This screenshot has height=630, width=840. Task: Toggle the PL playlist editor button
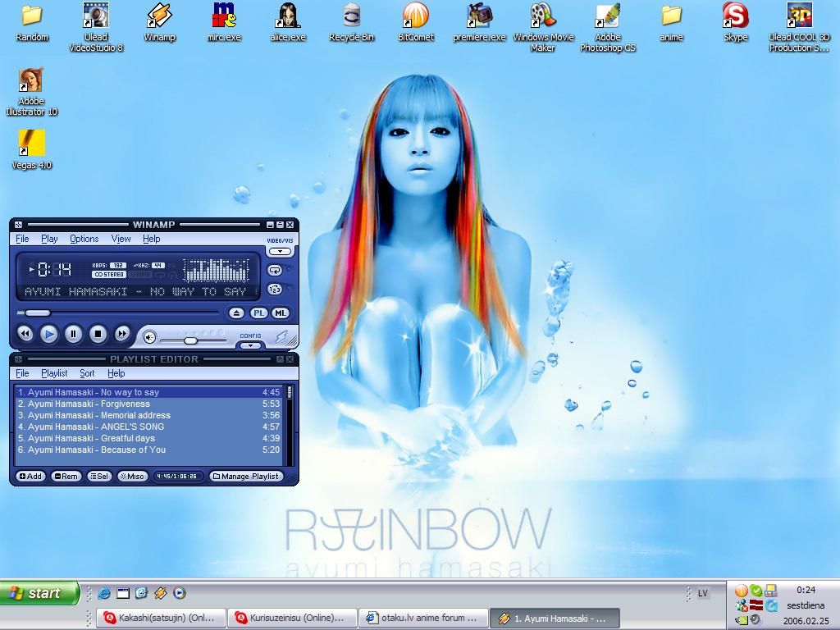(x=258, y=313)
